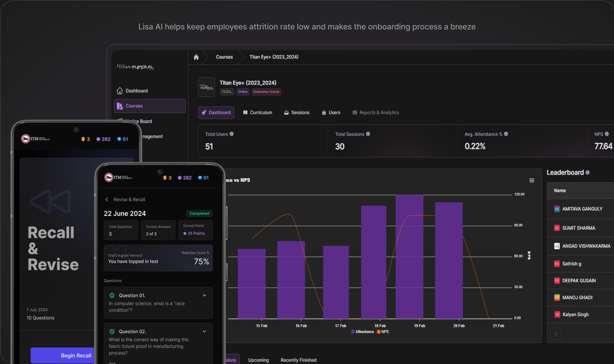The height and width of the screenshot is (364, 614).
Task: Click the back phone purple points 282
Action: 103,139
